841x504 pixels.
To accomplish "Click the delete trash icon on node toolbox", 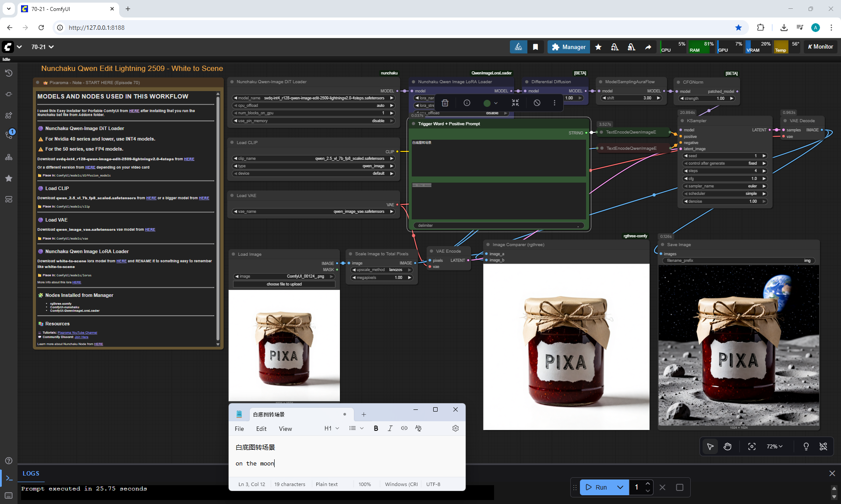I will pyautogui.click(x=445, y=103).
